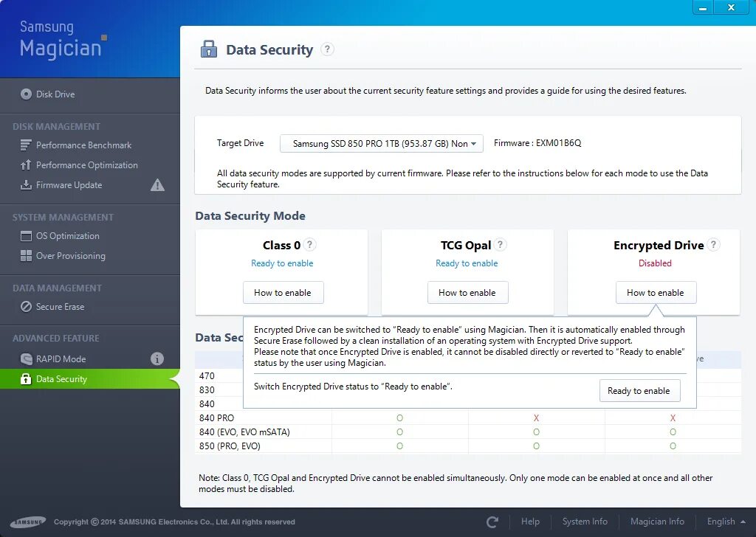
Task: Click the Firmware Update download icon
Action: click(x=26, y=185)
